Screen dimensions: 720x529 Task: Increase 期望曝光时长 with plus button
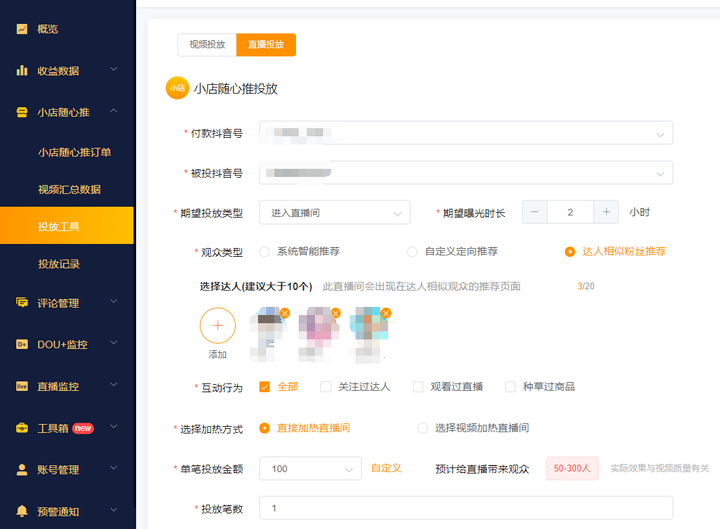click(606, 212)
